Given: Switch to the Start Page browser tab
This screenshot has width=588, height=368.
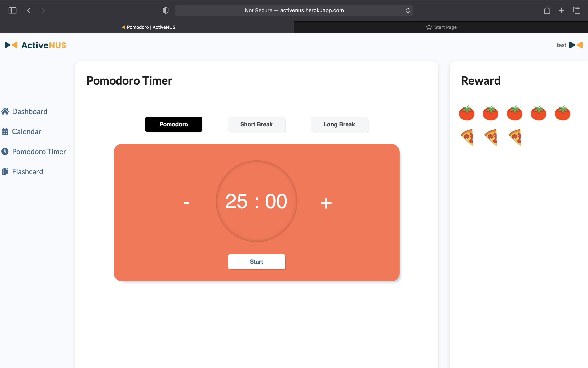Looking at the screenshot, I should tap(441, 27).
